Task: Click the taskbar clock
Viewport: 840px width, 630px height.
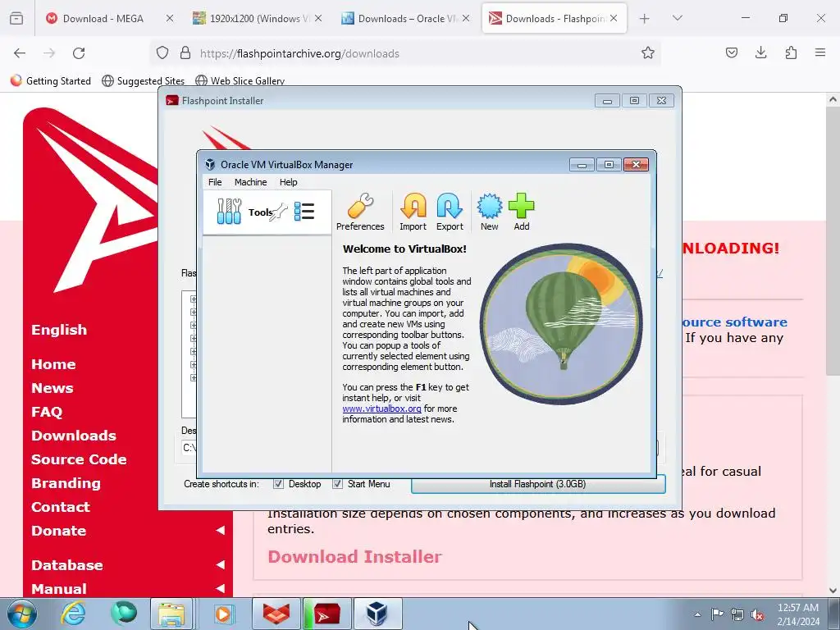Action: click(x=797, y=614)
